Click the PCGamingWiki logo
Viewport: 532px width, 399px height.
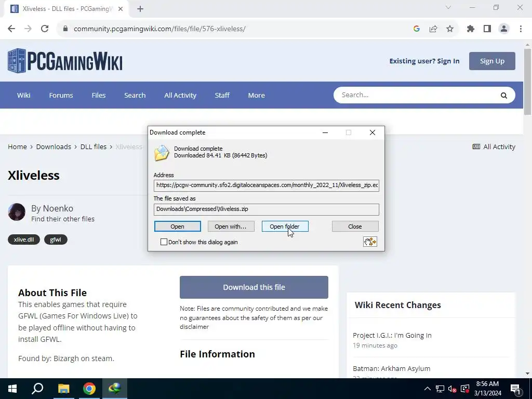pos(65,61)
